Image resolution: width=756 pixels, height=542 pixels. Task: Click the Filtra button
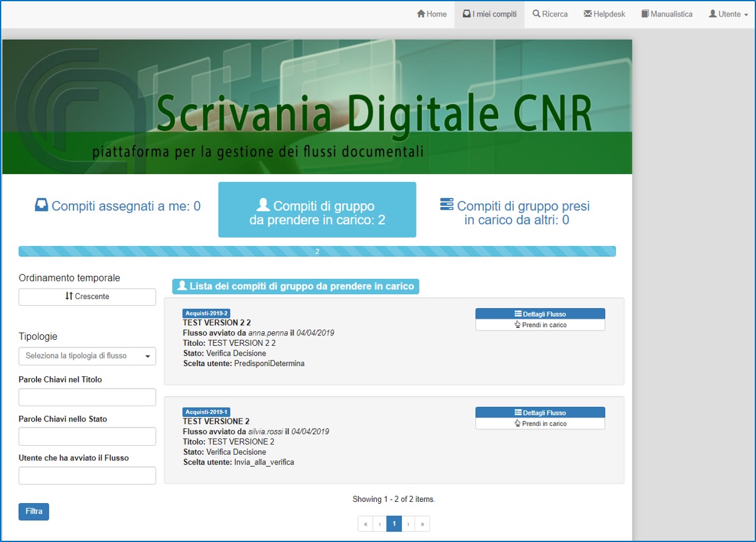(34, 512)
